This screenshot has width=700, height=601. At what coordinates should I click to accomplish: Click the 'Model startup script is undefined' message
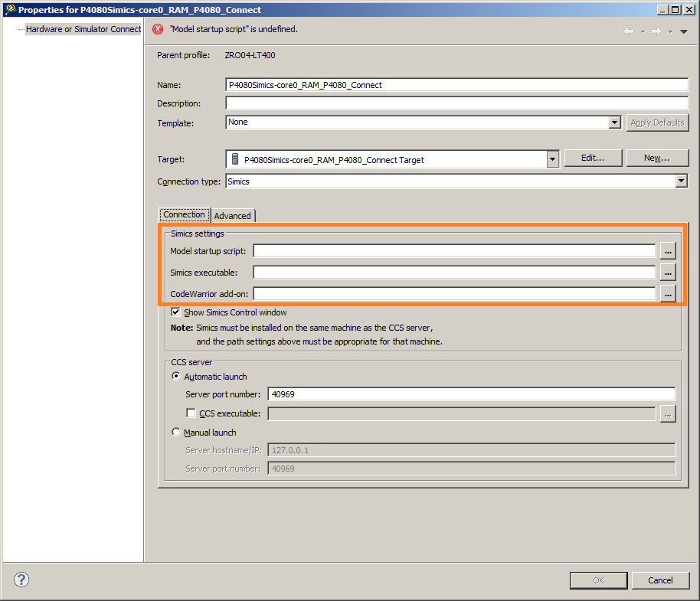(234, 29)
